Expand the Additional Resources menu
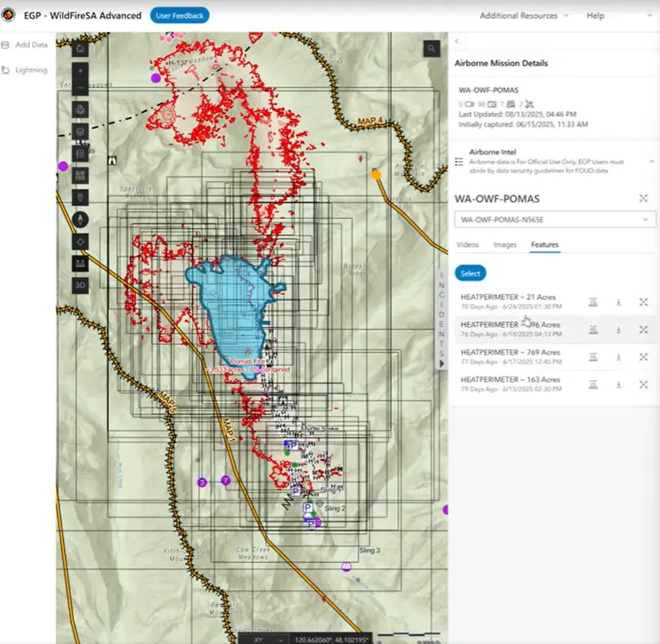660x644 pixels. pyautogui.click(x=518, y=16)
